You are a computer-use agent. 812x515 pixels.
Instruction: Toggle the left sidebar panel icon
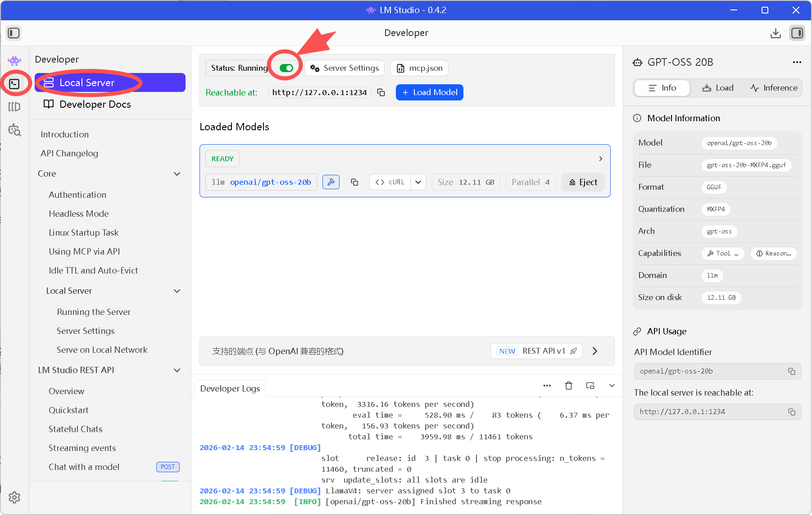(x=14, y=33)
